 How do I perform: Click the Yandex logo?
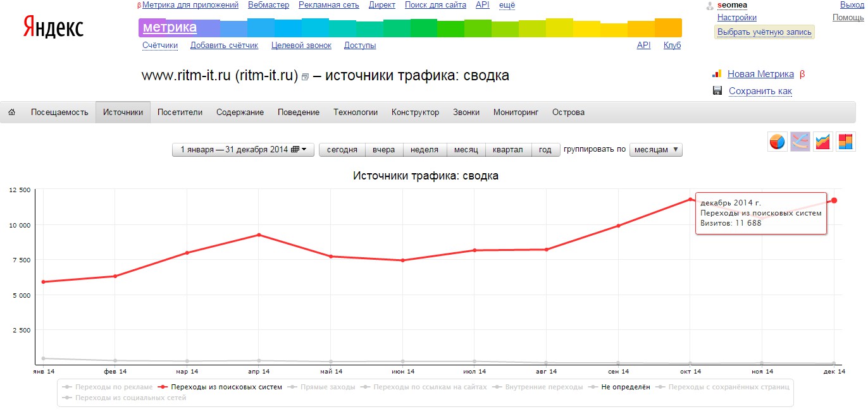53,27
